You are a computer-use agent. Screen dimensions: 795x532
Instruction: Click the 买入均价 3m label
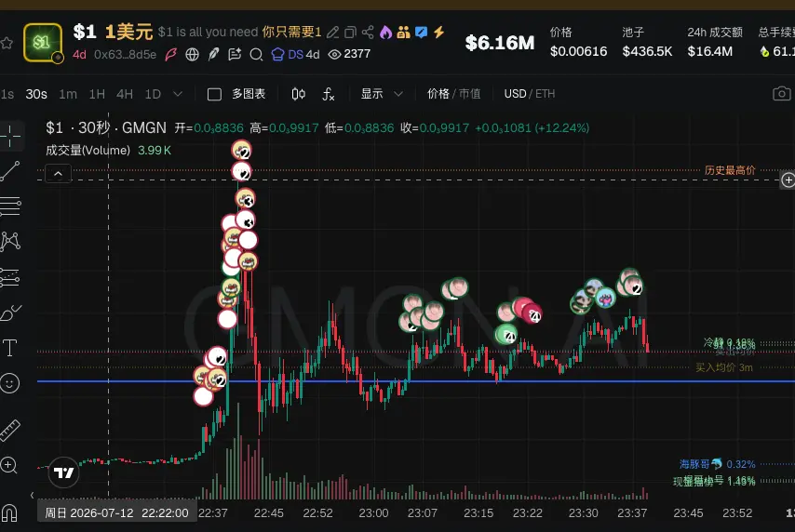724,367
